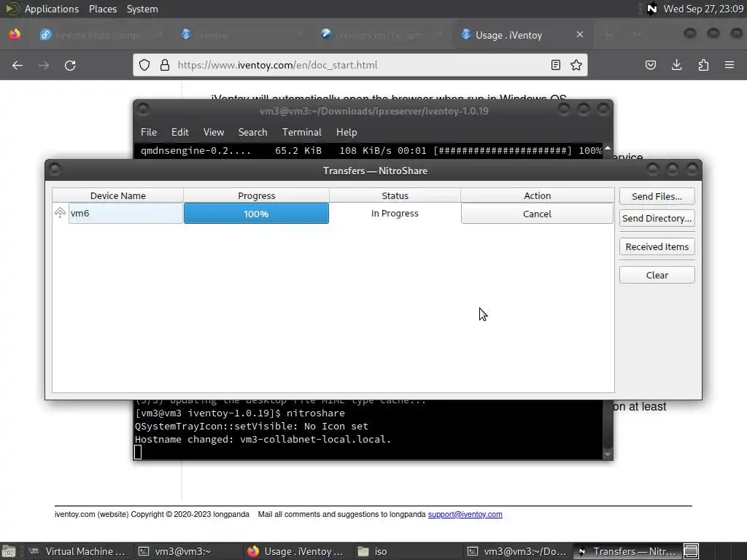Toggle reader view in address bar
Image resolution: width=747 pixels, height=560 pixels.
click(x=555, y=65)
